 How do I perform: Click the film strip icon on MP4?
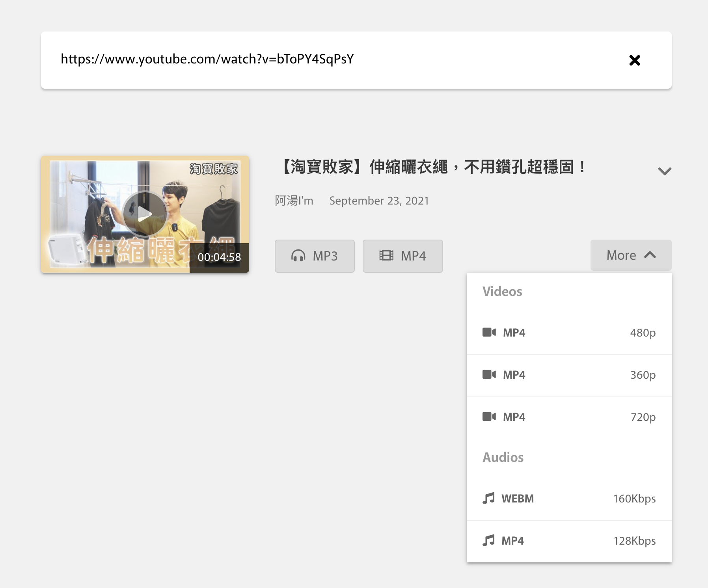[386, 256]
